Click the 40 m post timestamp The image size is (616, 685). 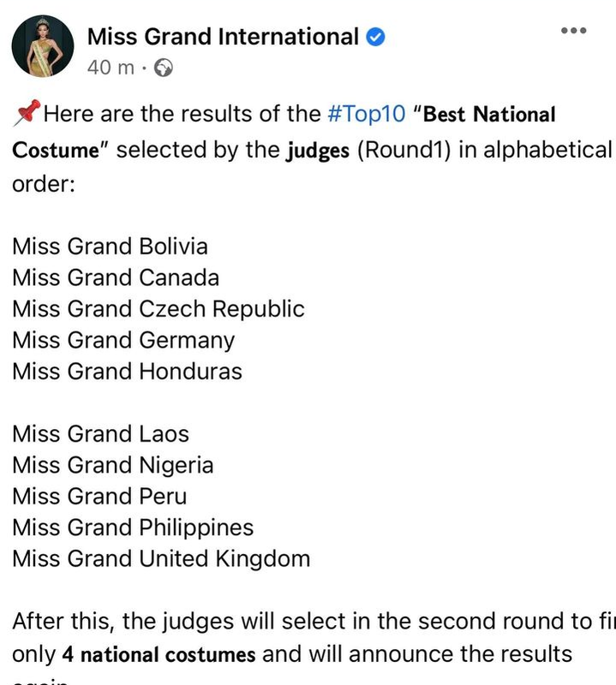(111, 68)
